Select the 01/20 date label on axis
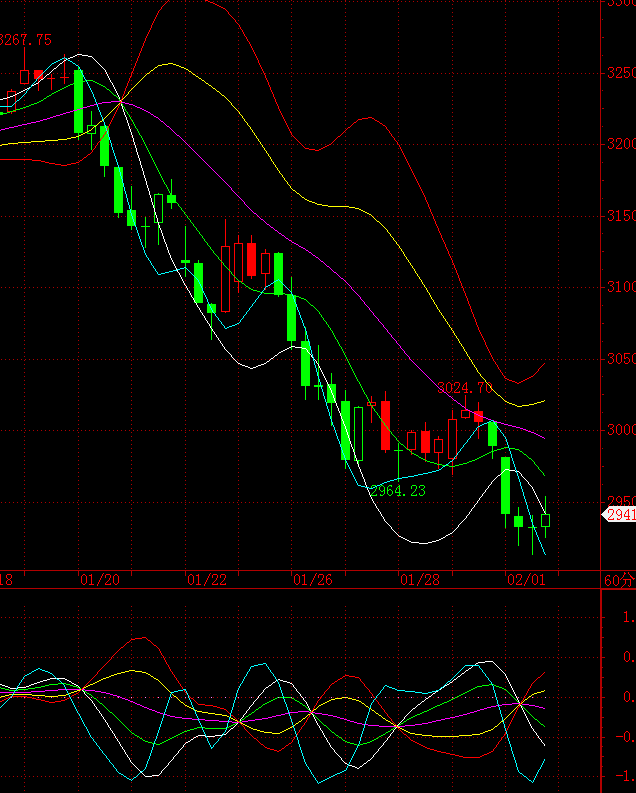This screenshot has width=636, height=793. [100, 580]
